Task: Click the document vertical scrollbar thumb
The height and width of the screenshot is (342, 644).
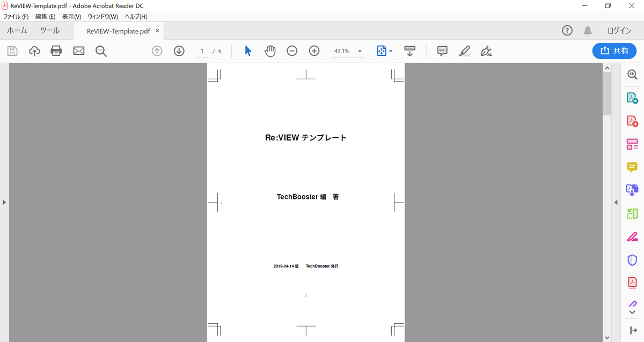Action: click(607, 94)
